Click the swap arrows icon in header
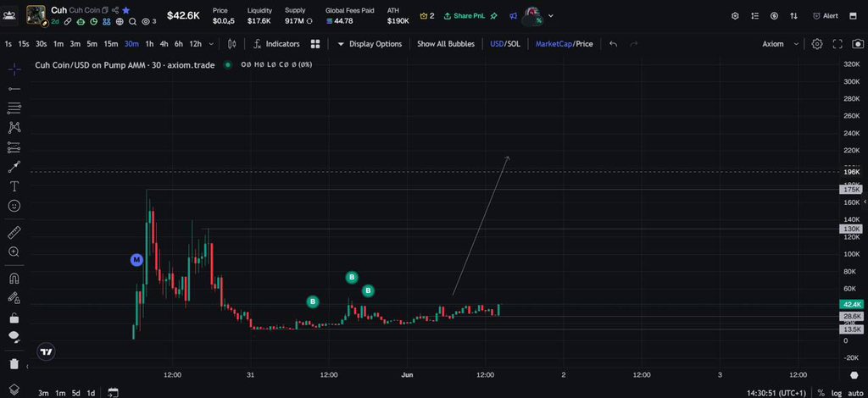The image size is (868, 398). 793,16
